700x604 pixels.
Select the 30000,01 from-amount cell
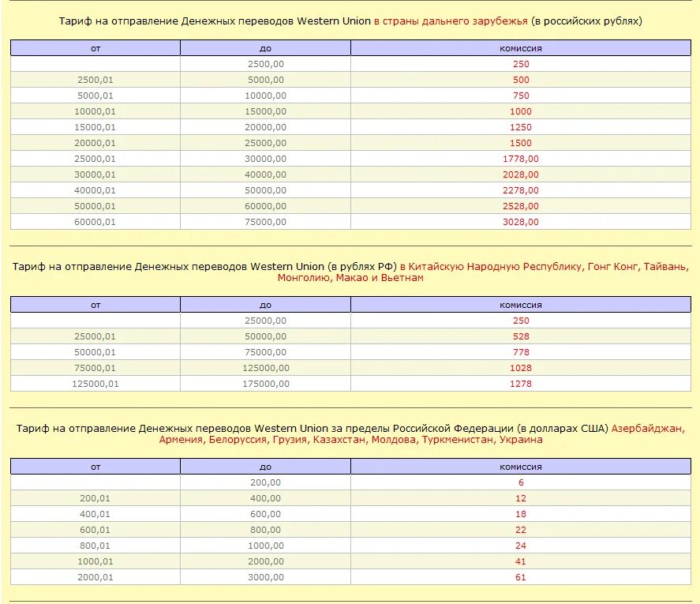(x=95, y=174)
